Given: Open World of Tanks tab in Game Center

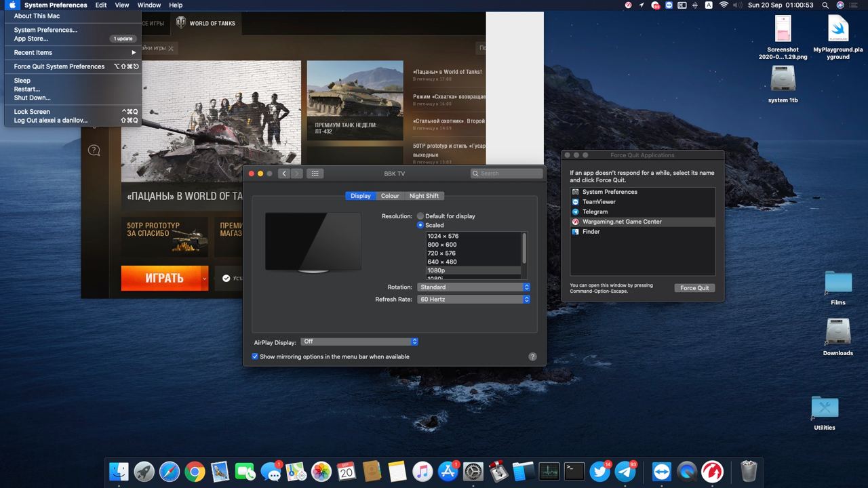Looking at the screenshot, I should (205, 23).
